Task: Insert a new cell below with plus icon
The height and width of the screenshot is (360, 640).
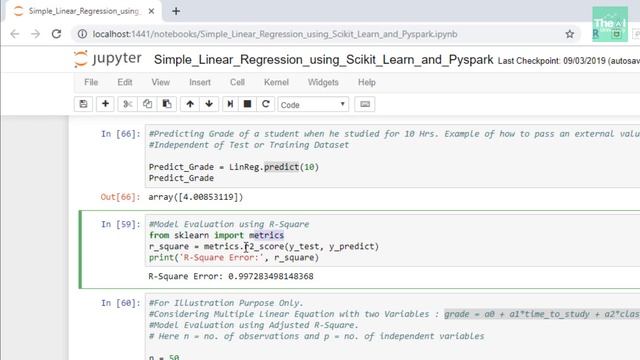Action: [105, 104]
